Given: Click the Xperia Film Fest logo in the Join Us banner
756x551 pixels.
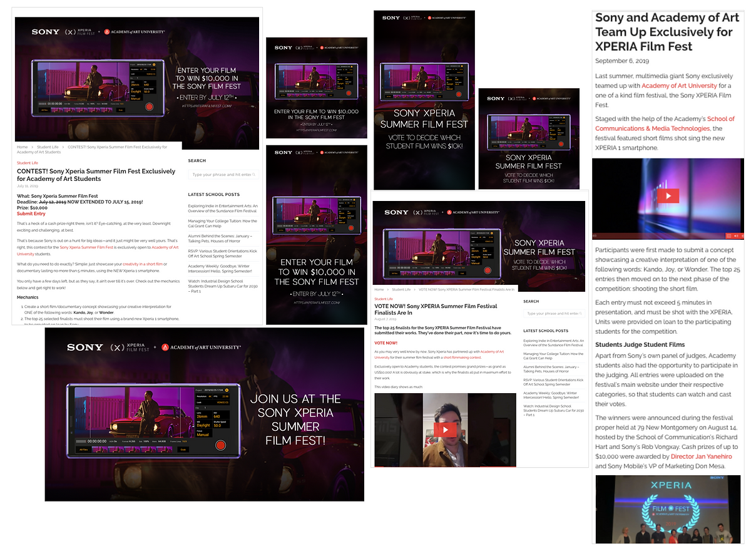Looking at the screenshot, I should [x=130, y=347].
